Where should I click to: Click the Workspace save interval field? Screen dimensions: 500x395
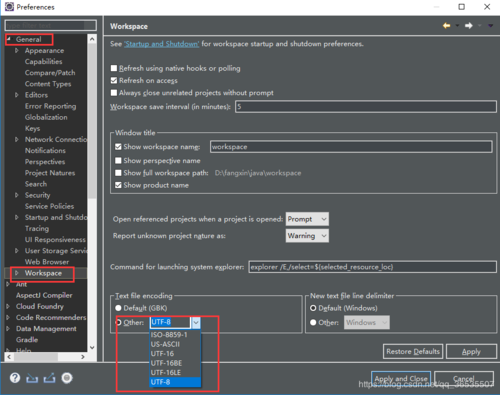[366, 107]
